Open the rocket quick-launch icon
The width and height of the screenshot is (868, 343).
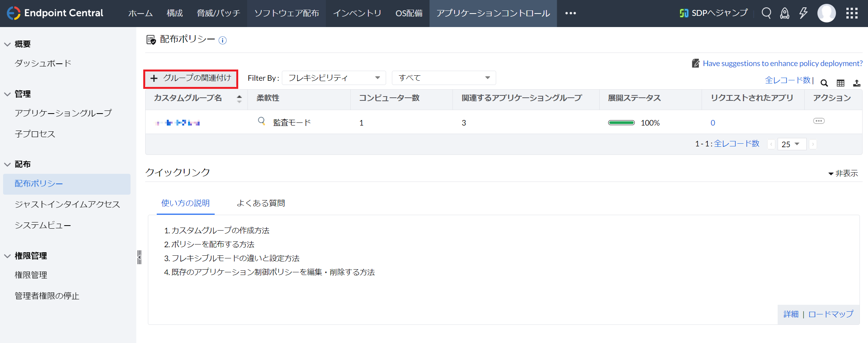point(785,13)
